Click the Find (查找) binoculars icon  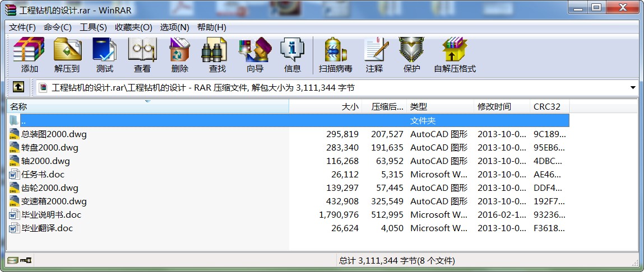coord(214,49)
